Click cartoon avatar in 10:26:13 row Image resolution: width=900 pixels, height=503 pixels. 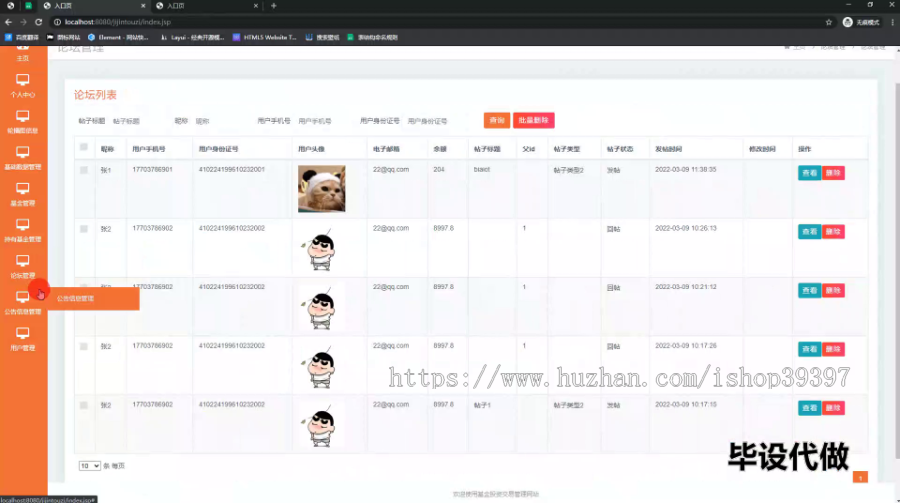(x=320, y=249)
